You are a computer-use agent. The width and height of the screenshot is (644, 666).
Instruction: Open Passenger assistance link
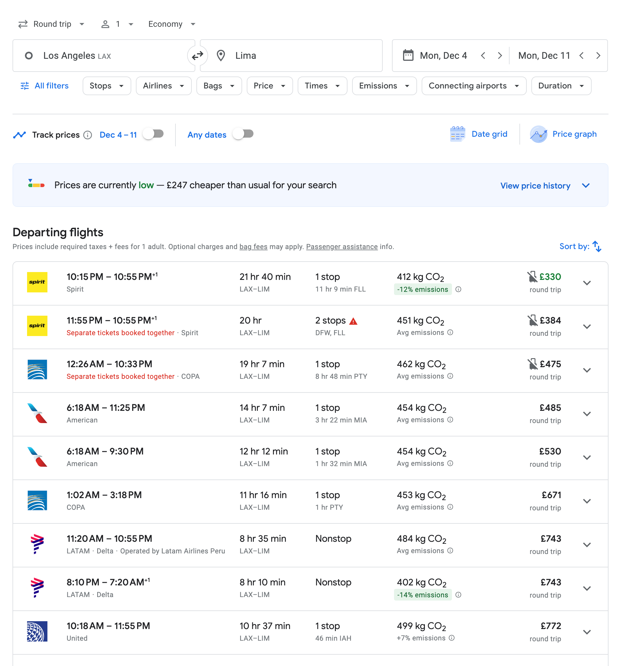click(342, 247)
